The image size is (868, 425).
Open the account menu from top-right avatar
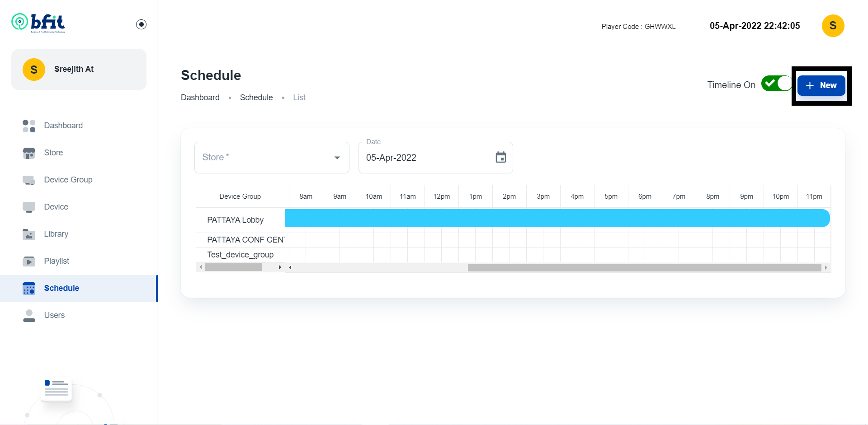click(x=833, y=26)
